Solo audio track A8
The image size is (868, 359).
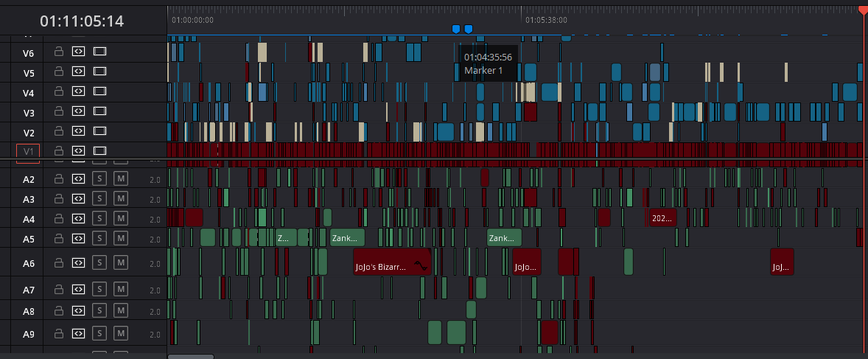point(99,311)
